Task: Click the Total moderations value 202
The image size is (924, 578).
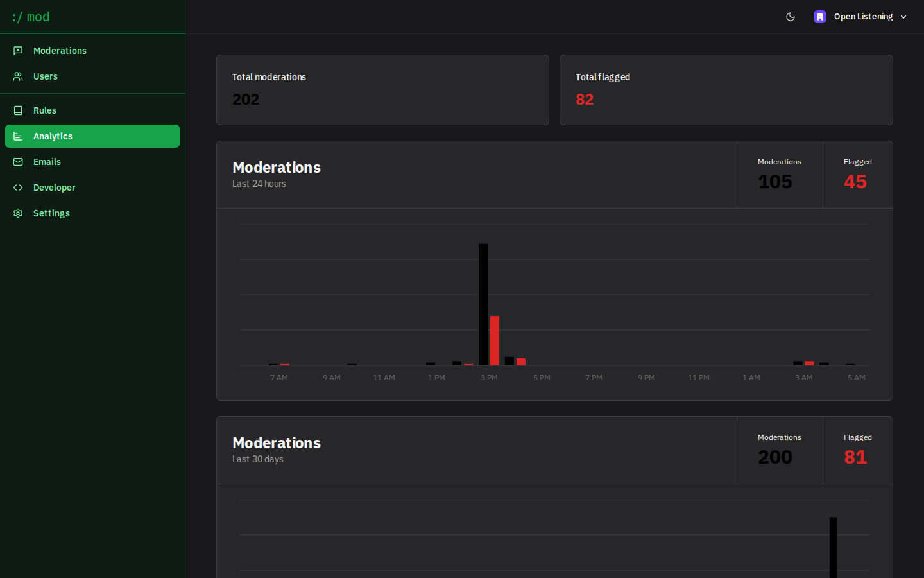Action: pos(246,100)
